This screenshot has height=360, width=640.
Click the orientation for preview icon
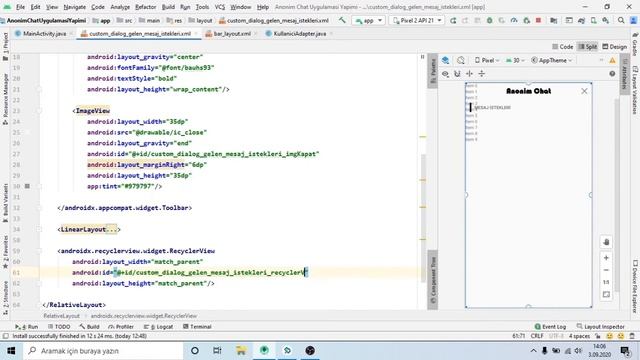[461, 60]
